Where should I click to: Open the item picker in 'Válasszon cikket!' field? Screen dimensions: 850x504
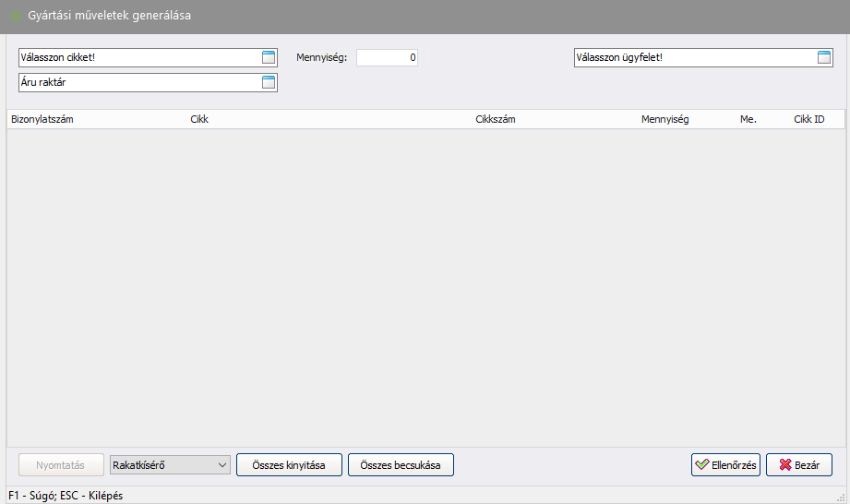(x=269, y=58)
